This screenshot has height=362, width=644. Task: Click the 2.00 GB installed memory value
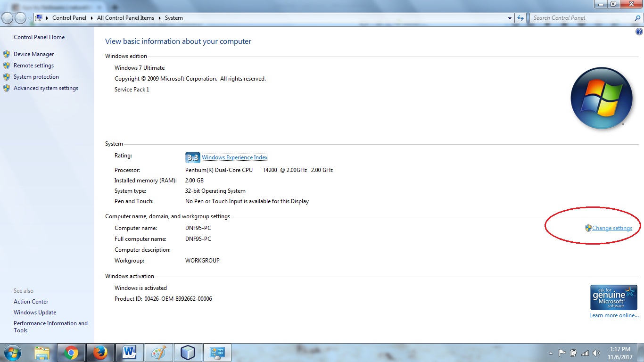(x=194, y=181)
